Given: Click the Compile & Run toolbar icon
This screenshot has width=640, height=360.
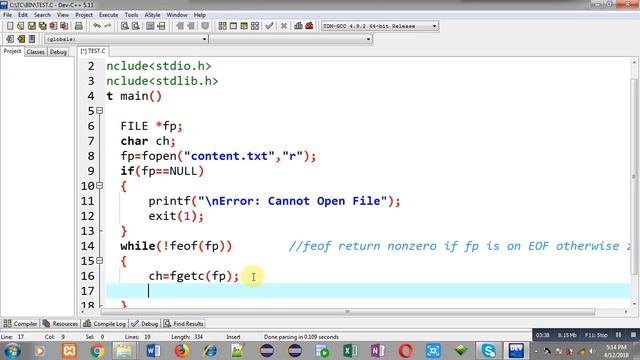Looking at the screenshot, I should point(244,26).
